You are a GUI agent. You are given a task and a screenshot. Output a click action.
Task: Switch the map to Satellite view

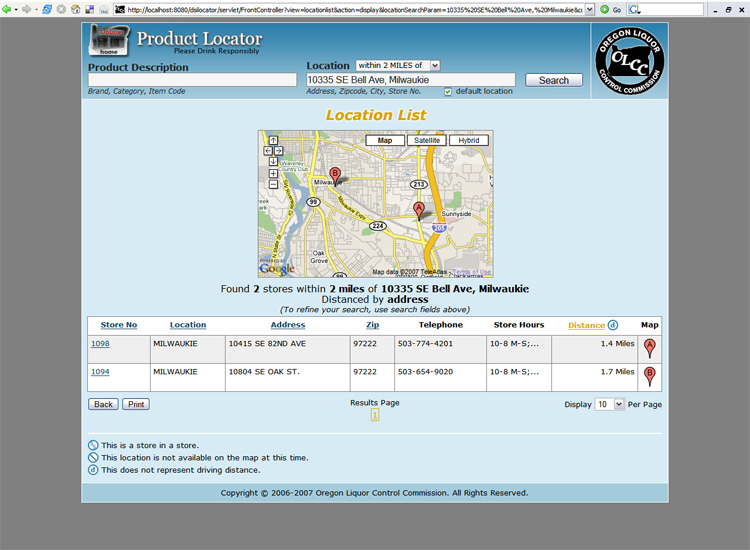click(427, 140)
